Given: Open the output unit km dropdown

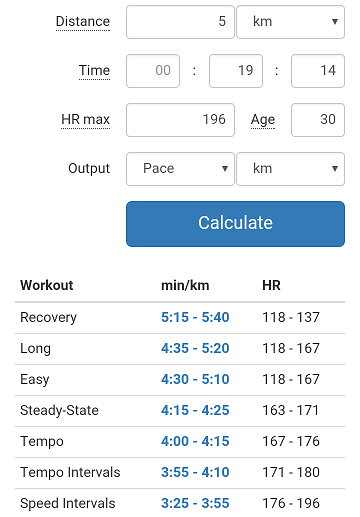Looking at the screenshot, I should (x=290, y=169).
